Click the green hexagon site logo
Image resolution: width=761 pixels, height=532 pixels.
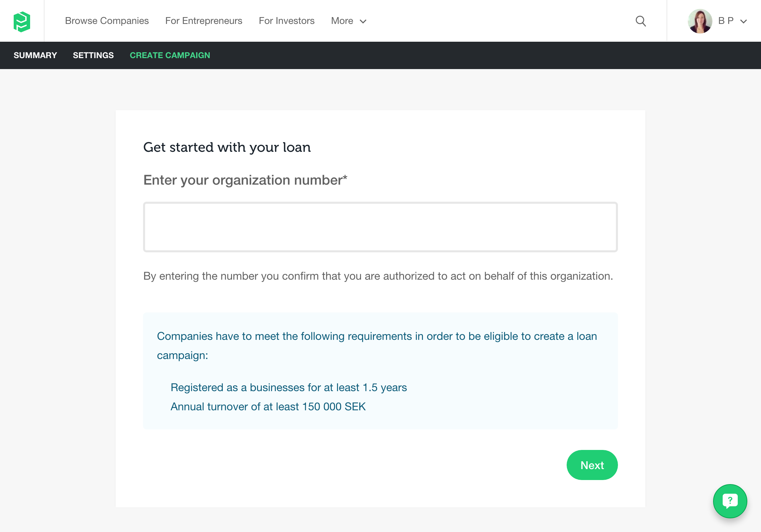pos(22,21)
